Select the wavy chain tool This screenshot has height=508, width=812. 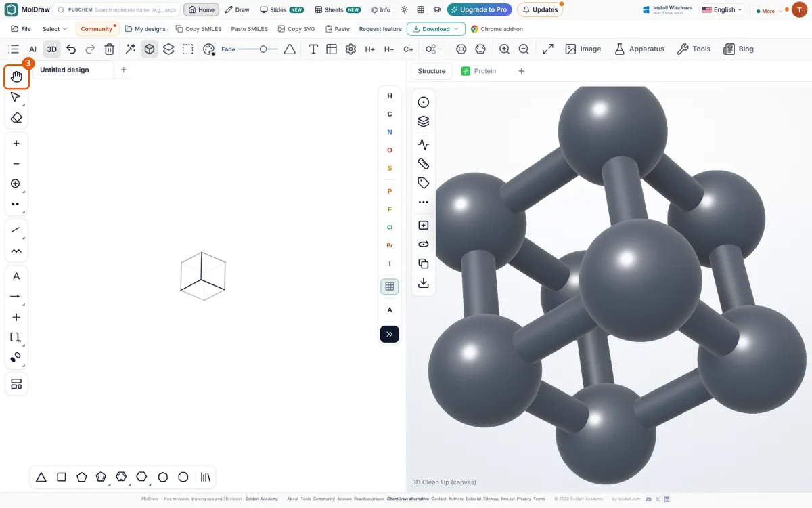click(16, 251)
